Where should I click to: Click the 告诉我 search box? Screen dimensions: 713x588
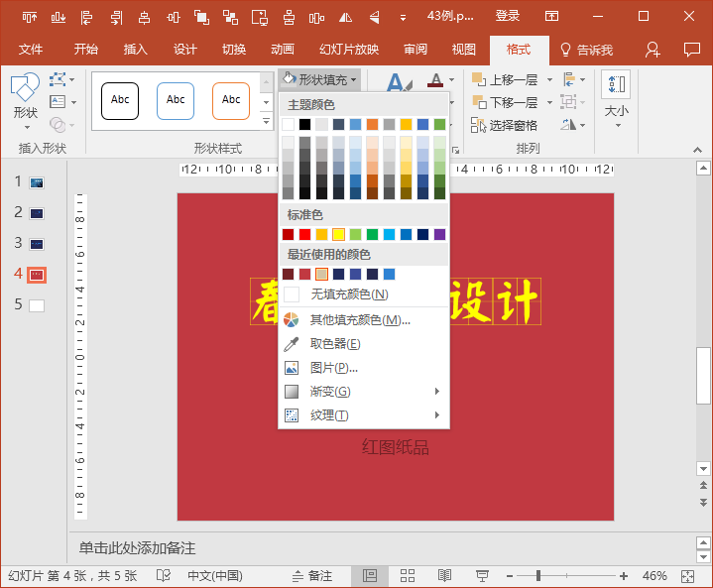(586, 50)
